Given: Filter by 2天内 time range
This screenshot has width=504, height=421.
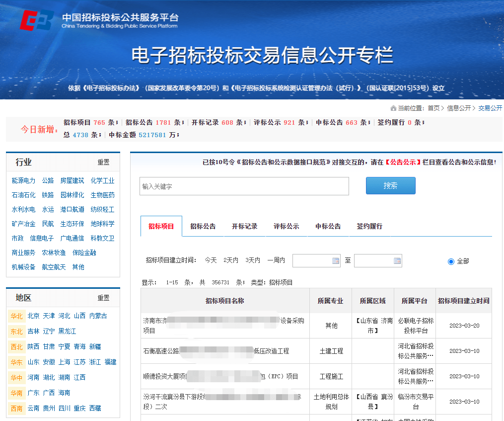Looking at the screenshot, I should [x=231, y=260].
